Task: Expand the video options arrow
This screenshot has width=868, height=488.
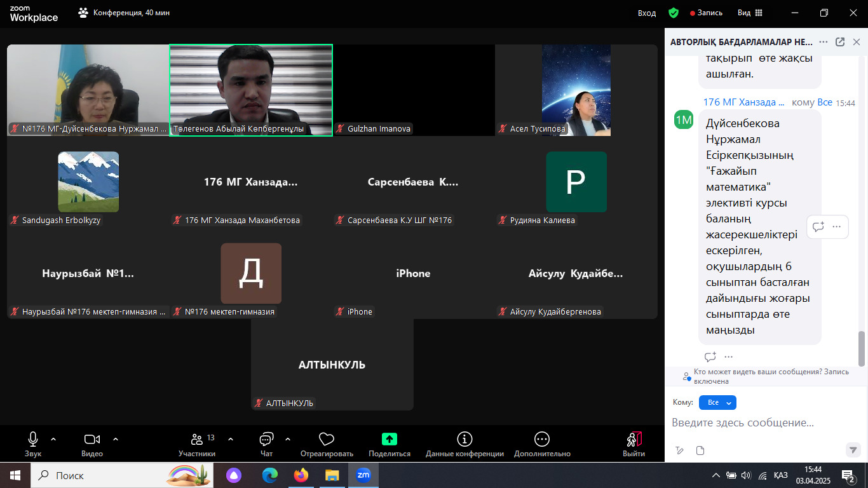Action: [x=116, y=439]
